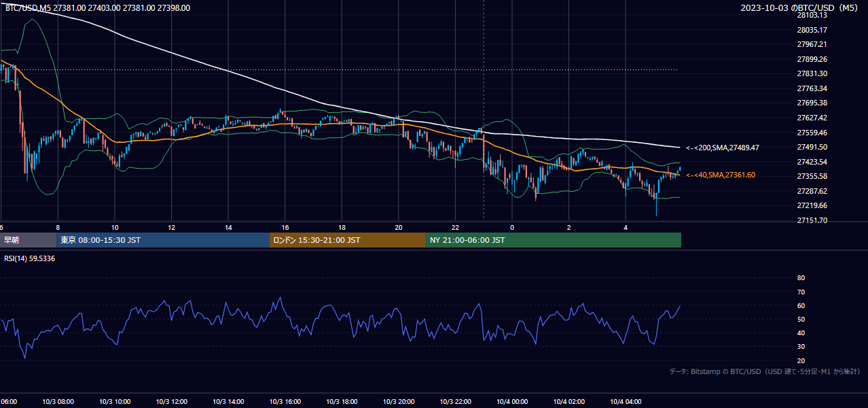Select the 東京 08:00-15:30 JST session bar
Screen dimensions: 868x408
tap(163, 240)
